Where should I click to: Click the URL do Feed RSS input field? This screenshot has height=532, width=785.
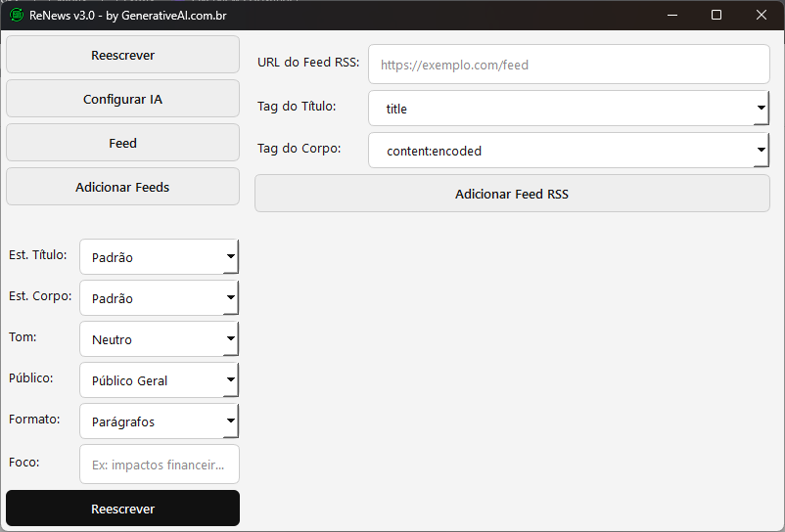pos(569,65)
